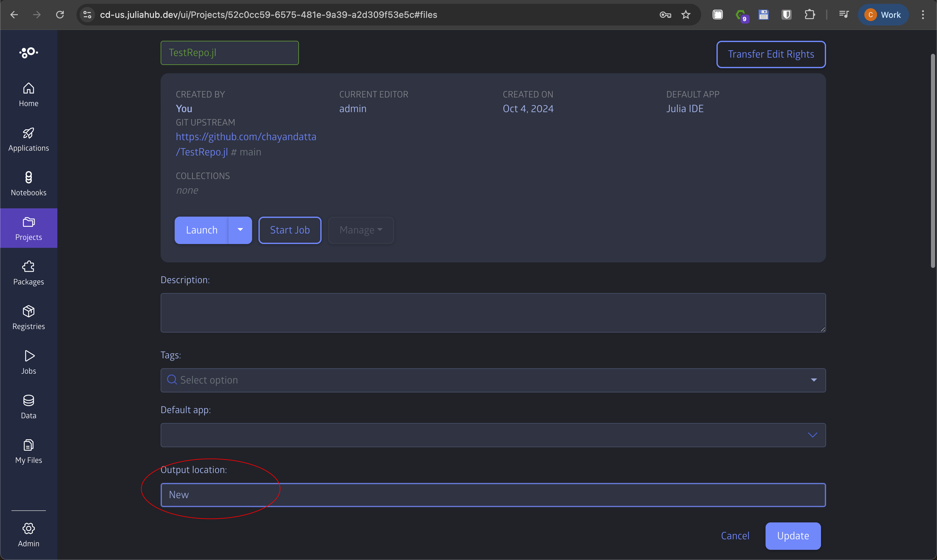Select Applications from the sidebar
This screenshot has height=560, width=937.
pos(28,140)
